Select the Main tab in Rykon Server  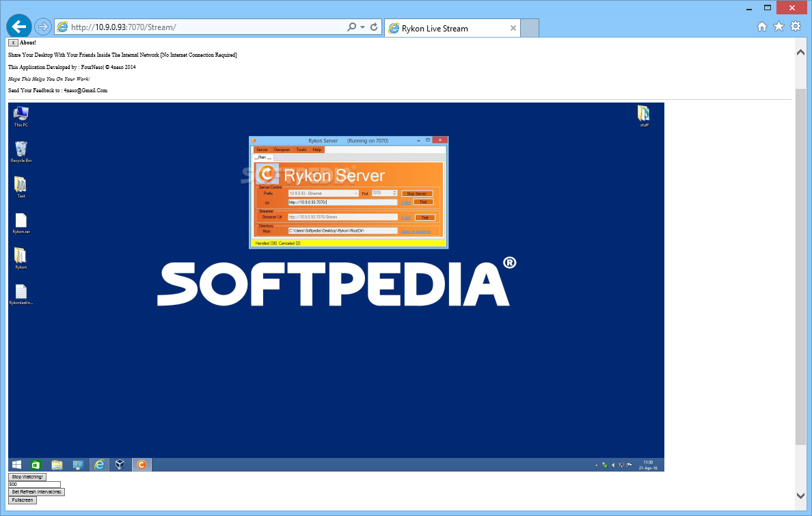tap(262, 157)
